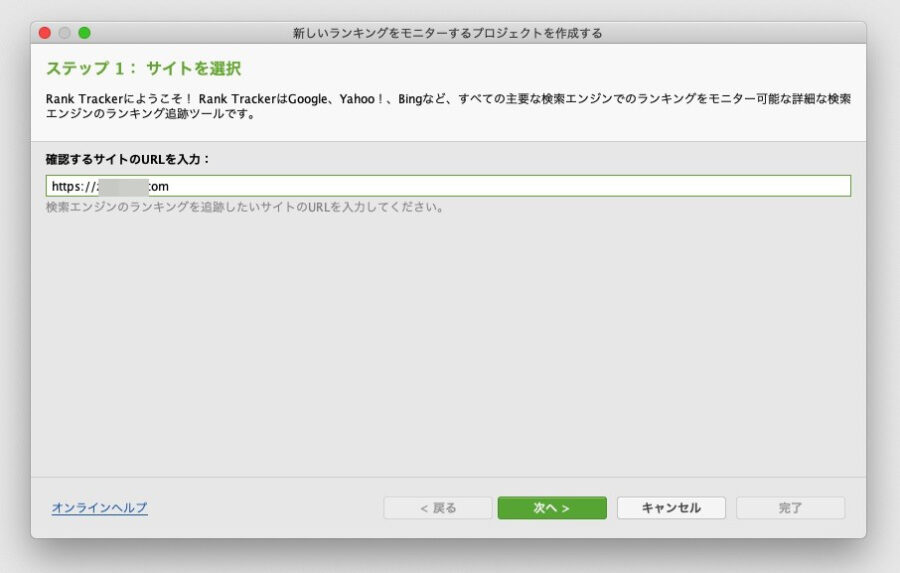Click the gray minimize window button
This screenshot has height=573, width=900.
click(65, 33)
